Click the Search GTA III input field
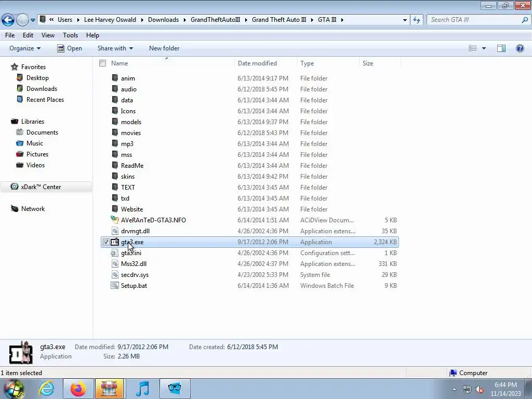The height and width of the screenshot is (399, 532). point(475,20)
